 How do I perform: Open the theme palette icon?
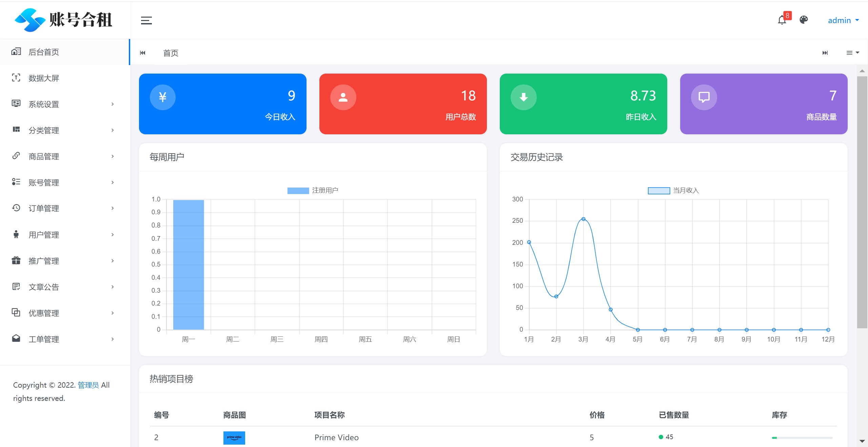pos(804,20)
